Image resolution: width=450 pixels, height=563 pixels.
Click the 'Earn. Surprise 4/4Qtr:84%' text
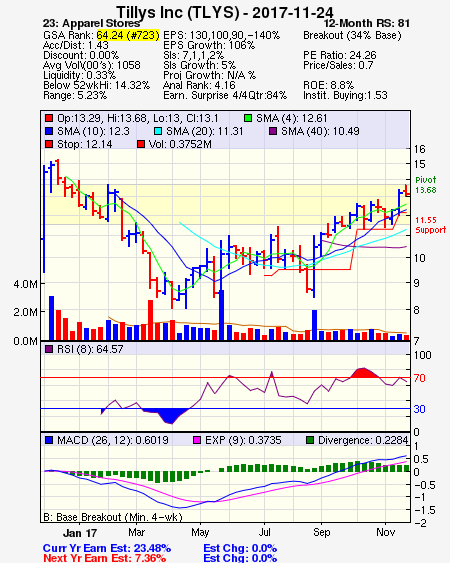[225, 96]
